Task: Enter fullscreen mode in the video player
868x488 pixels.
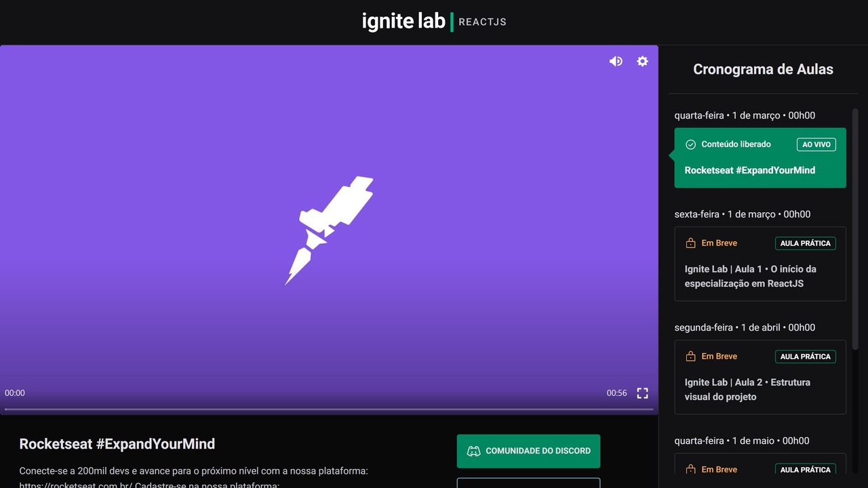Action: point(642,393)
